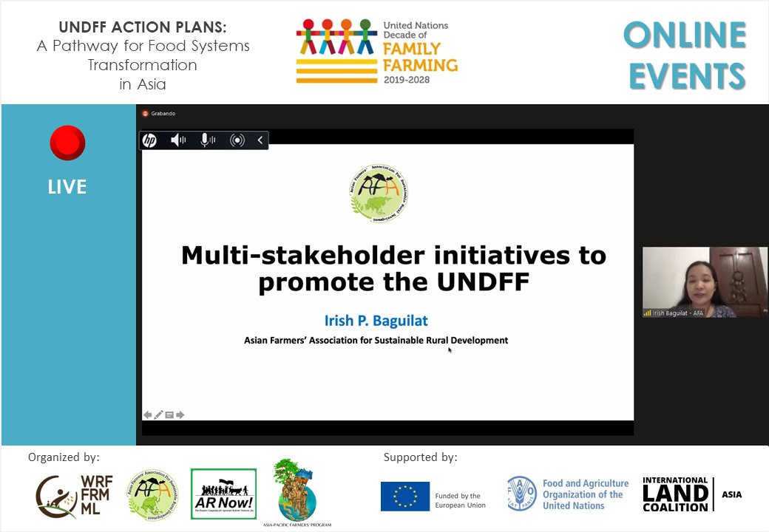Click the AR Now! logo
769x532 pixels.
pos(223,494)
